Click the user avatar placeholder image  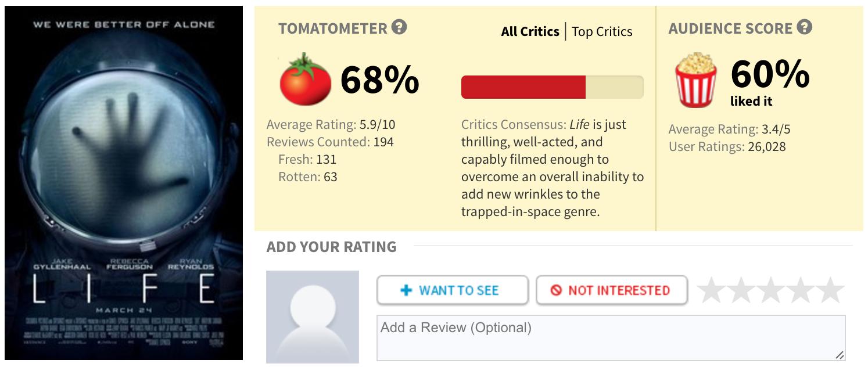(x=313, y=317)
